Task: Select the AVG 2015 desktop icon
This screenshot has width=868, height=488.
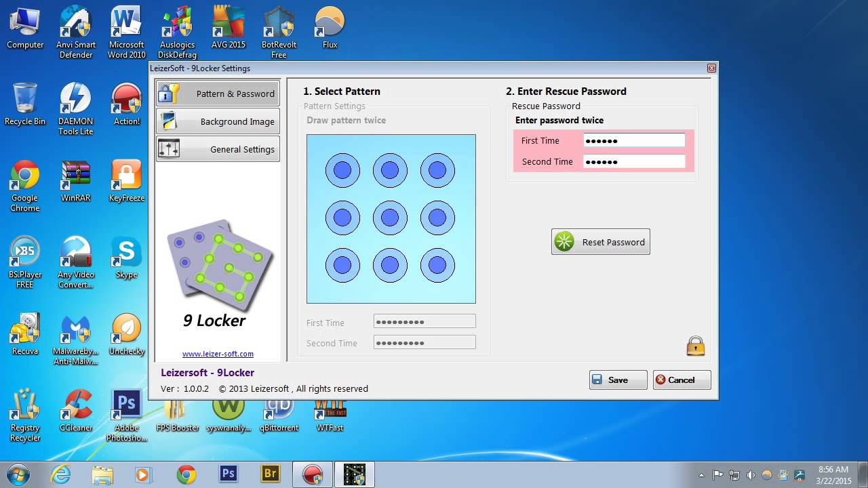Action: click(x=229, y=29)
